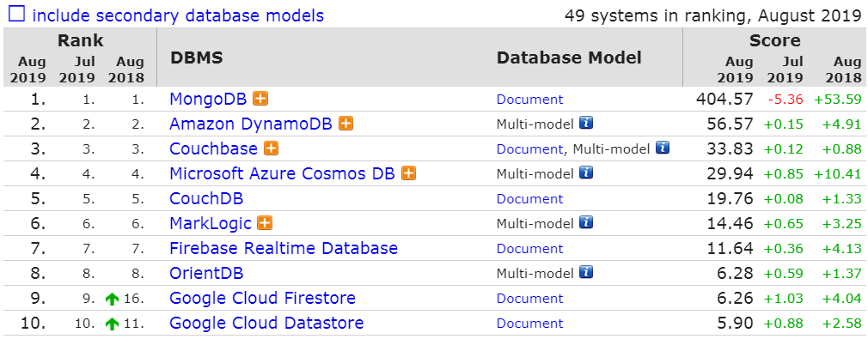Click the info icon in MarkLogic row

[x=586, y=222]
